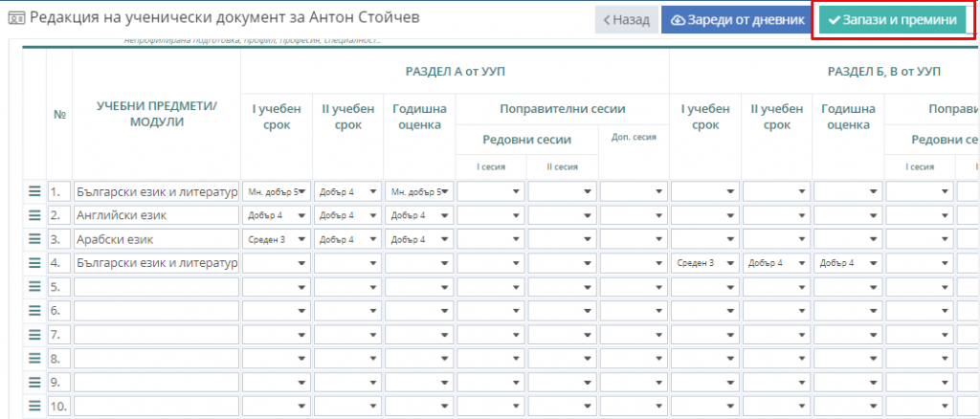The image size is (980, 419).
Task: Open row 1 first term grade dropdown in Раздел А
Action: [277, 191]
